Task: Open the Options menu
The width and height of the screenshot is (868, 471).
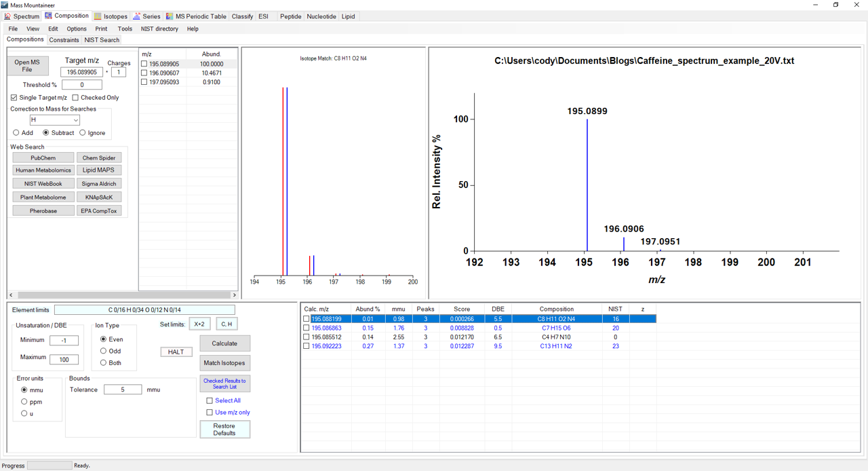Action: (77, 29)
